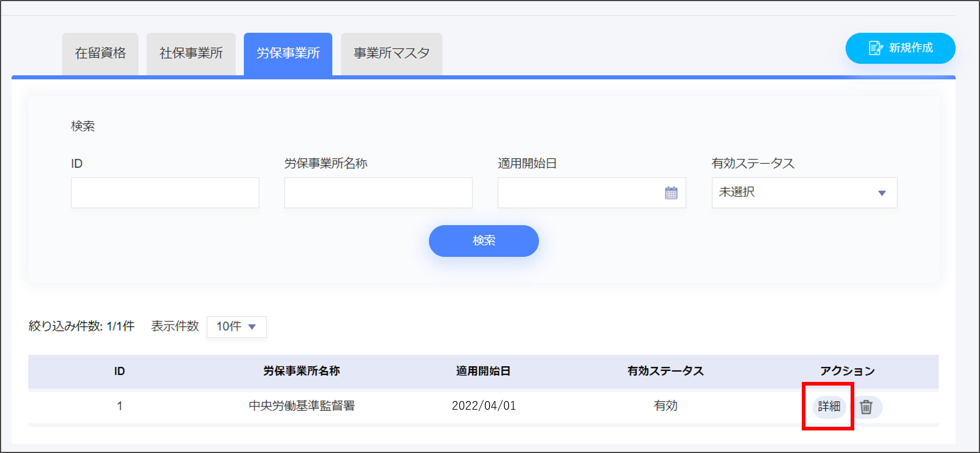
Task: Focus the ID search input field
Action: (x=165, y=193)
